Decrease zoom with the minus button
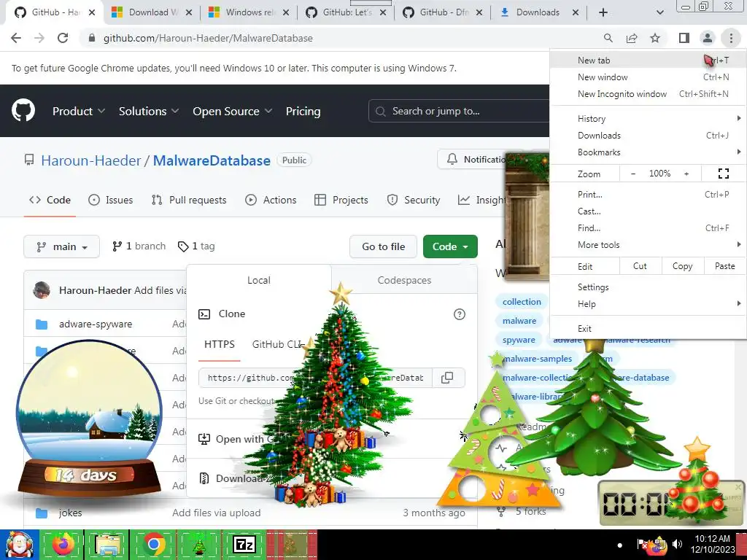 coord(633,174)
